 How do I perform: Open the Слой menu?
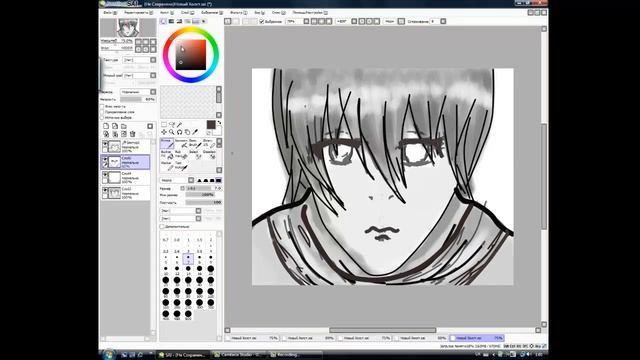coord(187,13)
